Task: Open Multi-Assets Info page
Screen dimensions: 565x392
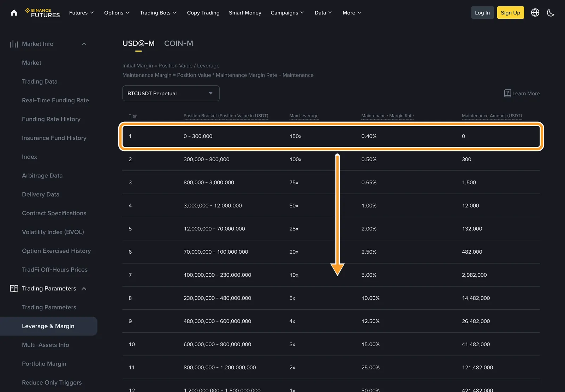Action: (x=46, y=345)
